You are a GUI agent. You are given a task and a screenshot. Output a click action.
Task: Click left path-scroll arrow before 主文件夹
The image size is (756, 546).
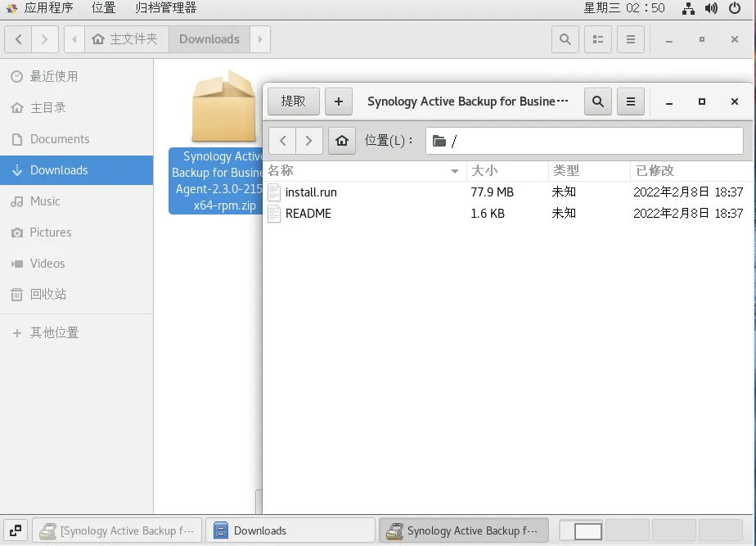click(74, 39)
